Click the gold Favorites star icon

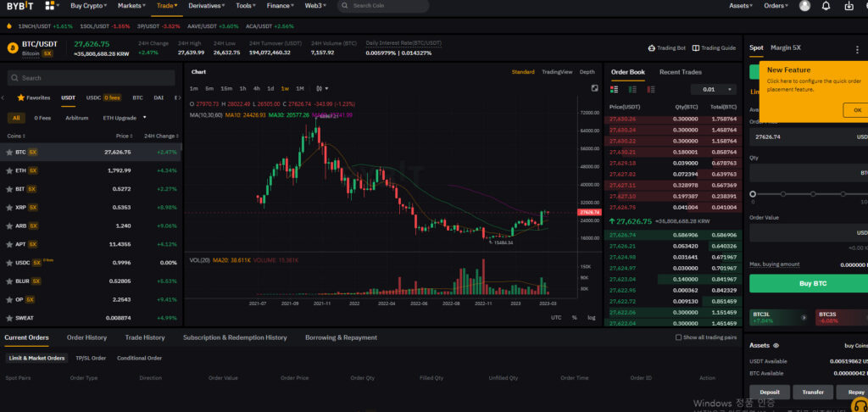coord(21,97)
